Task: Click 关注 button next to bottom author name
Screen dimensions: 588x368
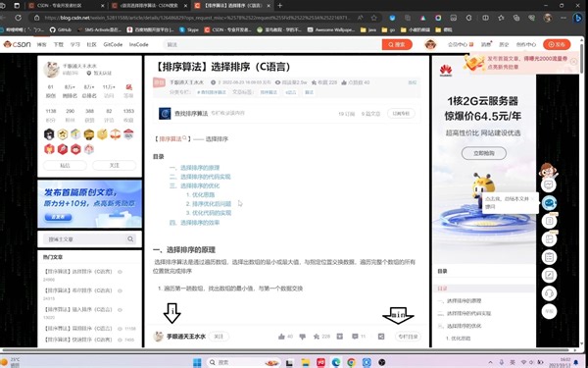Action: (x=219, y=337)
